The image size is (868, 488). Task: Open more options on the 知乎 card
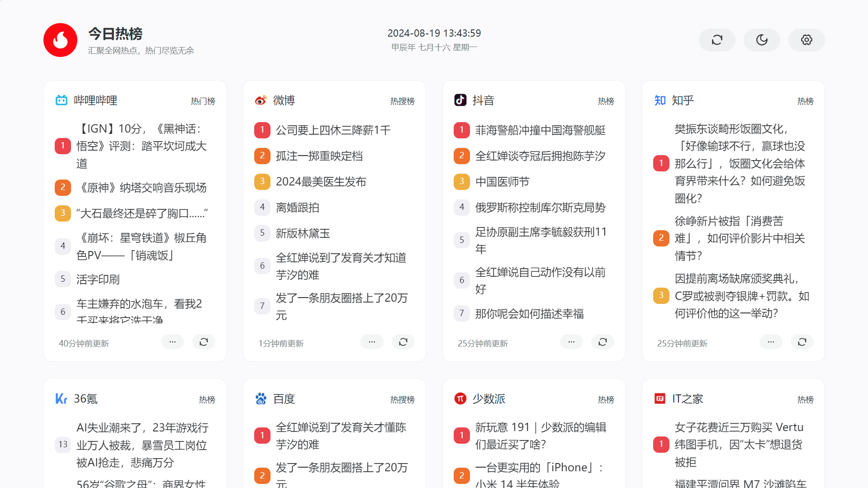tap(771, 342)
